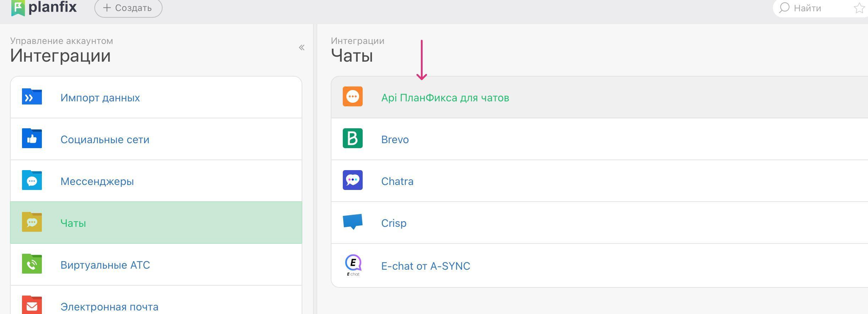Click the Crisp integration icon

point(352,222)
